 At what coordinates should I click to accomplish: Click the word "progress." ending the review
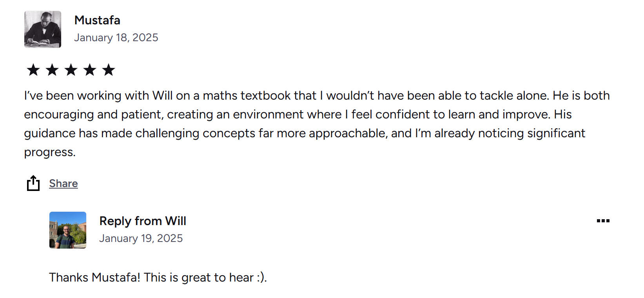click(x=50, y=152)
